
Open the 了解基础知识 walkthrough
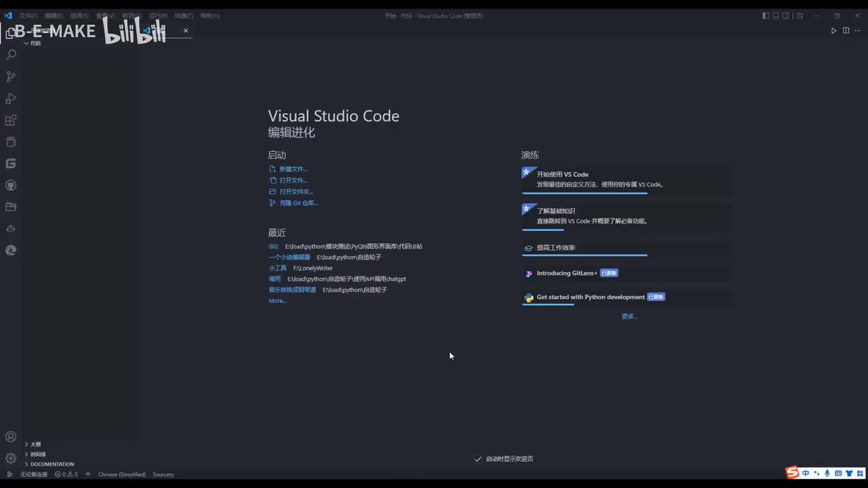tap(627, 217)
